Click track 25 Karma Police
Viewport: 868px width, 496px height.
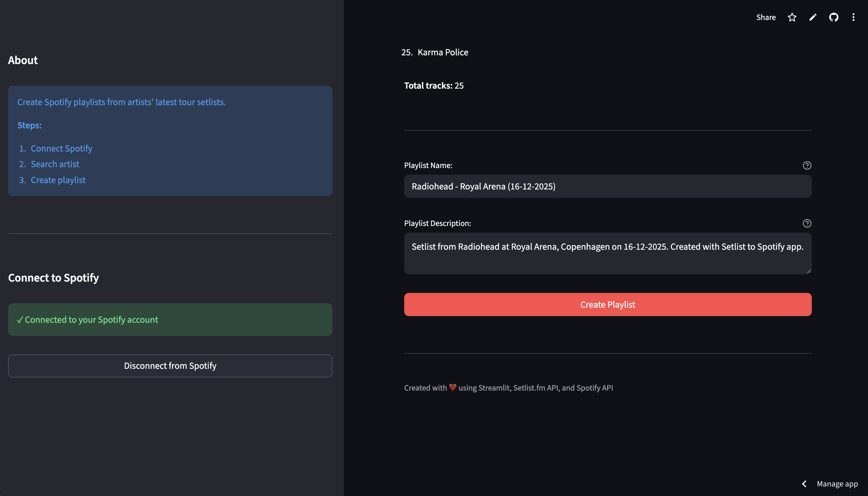[442, 52]
